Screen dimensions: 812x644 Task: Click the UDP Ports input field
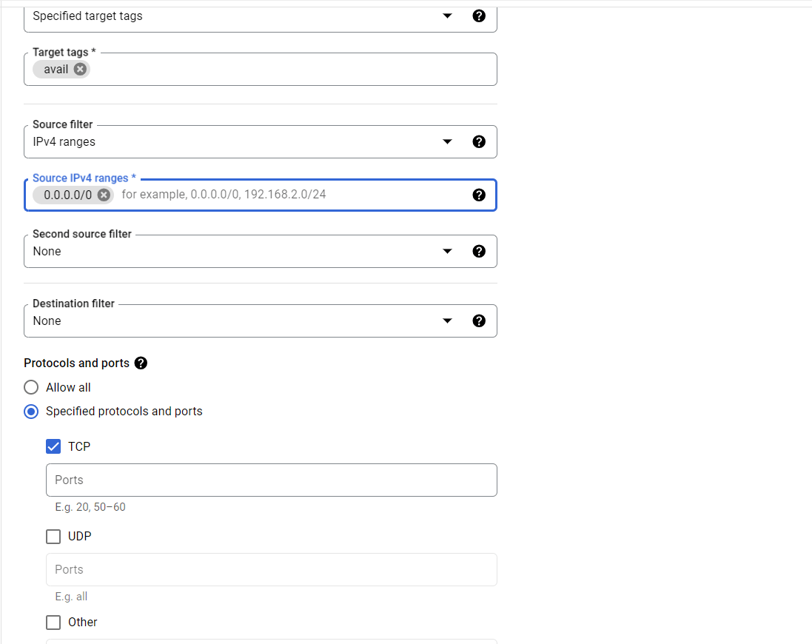[272, 569]
